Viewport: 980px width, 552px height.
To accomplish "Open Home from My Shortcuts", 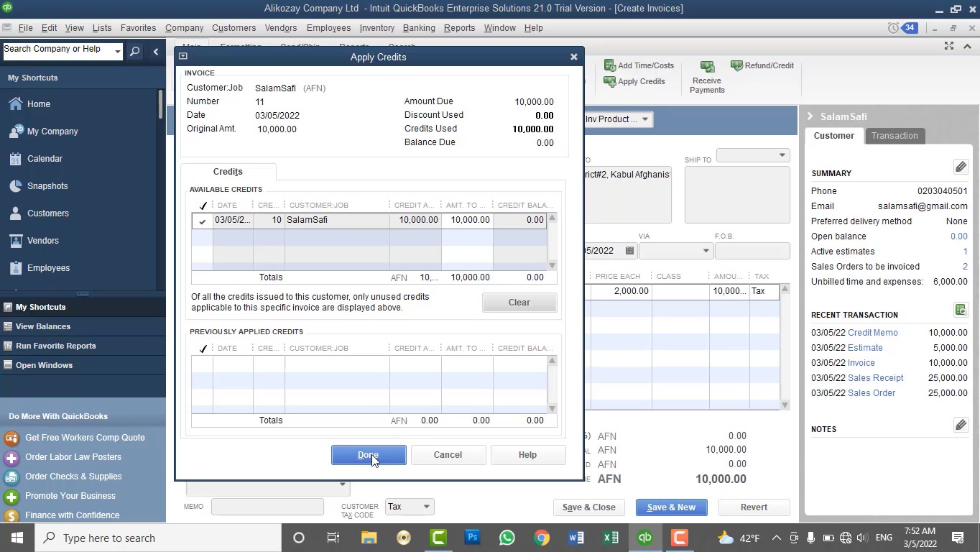I will click(39, 104).
